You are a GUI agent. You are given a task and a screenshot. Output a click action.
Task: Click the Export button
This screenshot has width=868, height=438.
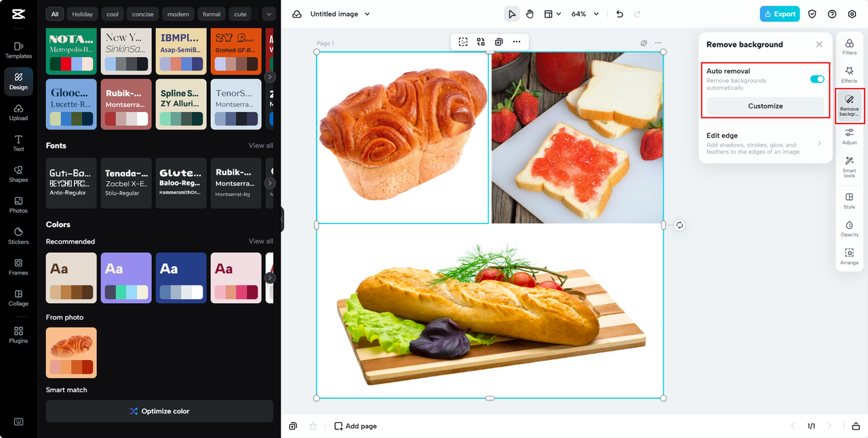click(780, 14)
